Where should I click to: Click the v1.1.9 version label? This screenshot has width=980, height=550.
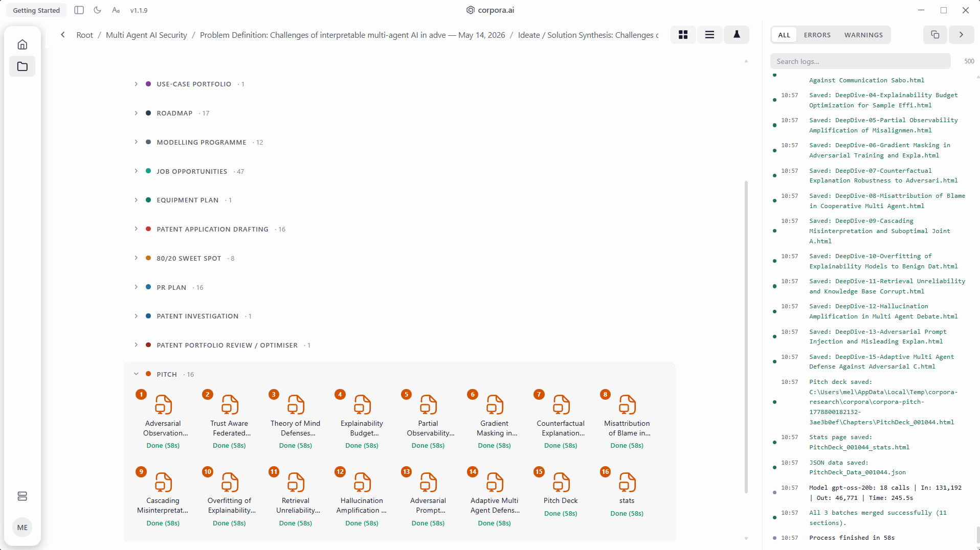(x=139, y=10)
